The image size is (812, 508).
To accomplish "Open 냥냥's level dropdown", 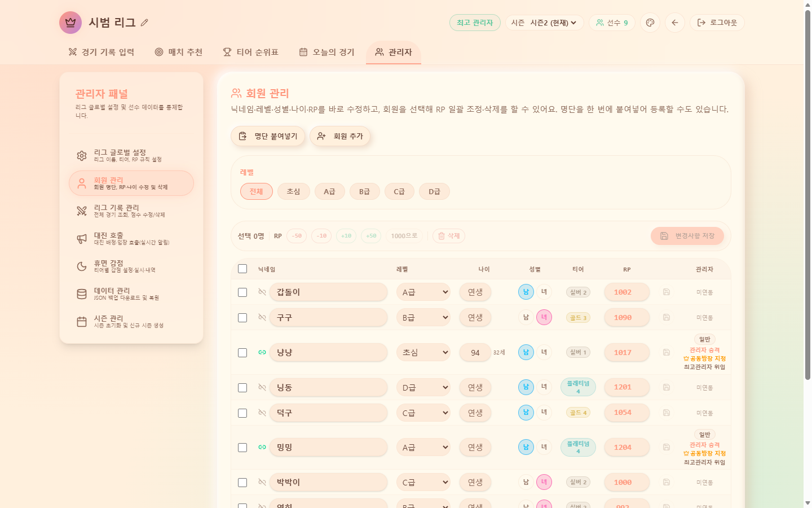I will click(x=423, y=352).
